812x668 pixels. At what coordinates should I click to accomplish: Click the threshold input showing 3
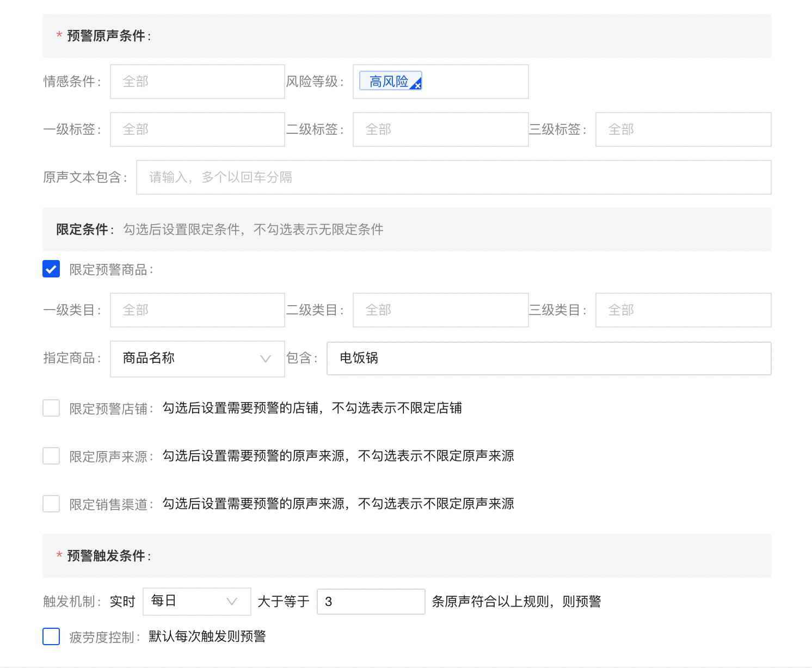(371, 602)
